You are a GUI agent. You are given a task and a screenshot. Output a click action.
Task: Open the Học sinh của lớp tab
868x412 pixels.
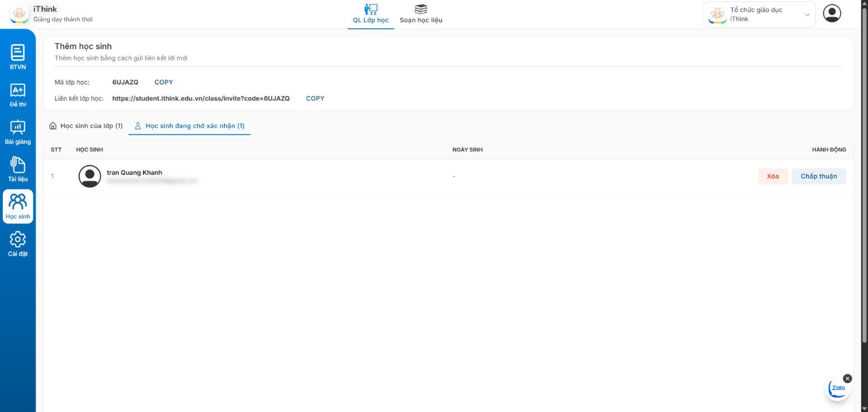click(x=86, y=126)
